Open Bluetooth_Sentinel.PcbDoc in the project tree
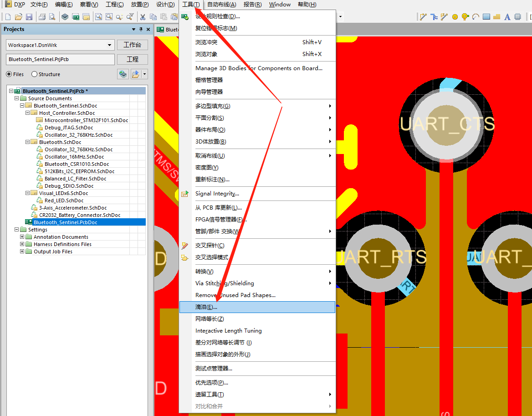This screenshot has width=532, height=416. coord(65,222)
